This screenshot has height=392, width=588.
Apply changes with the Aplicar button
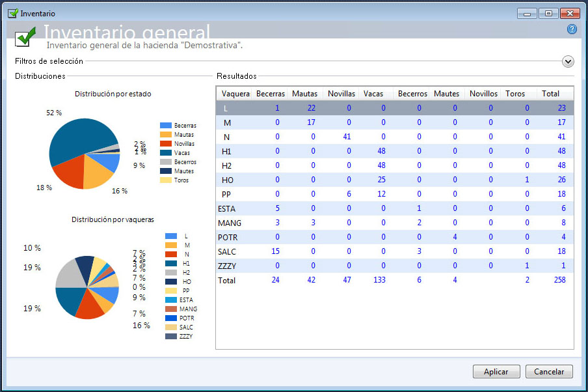496,371
